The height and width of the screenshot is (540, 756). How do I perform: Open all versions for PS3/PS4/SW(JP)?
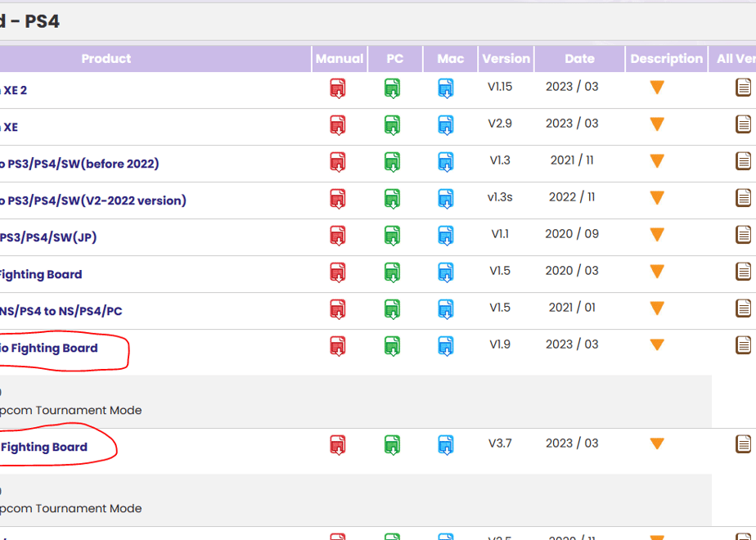click(x=744, y=235)
